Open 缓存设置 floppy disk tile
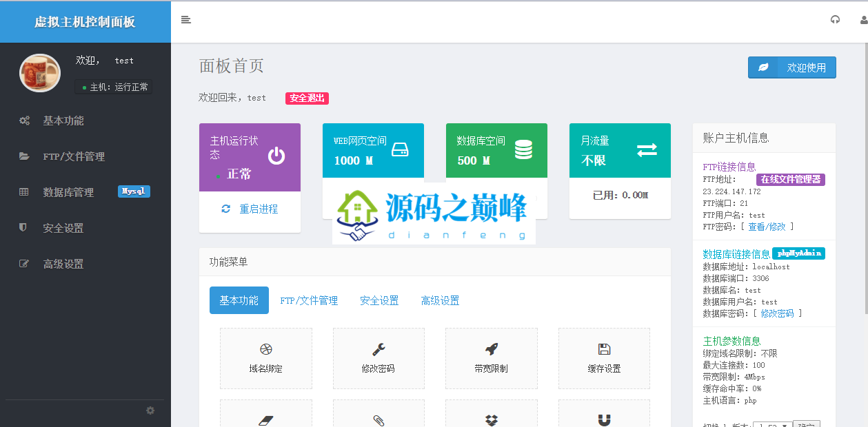868x427 pixels. coord(604,359)
